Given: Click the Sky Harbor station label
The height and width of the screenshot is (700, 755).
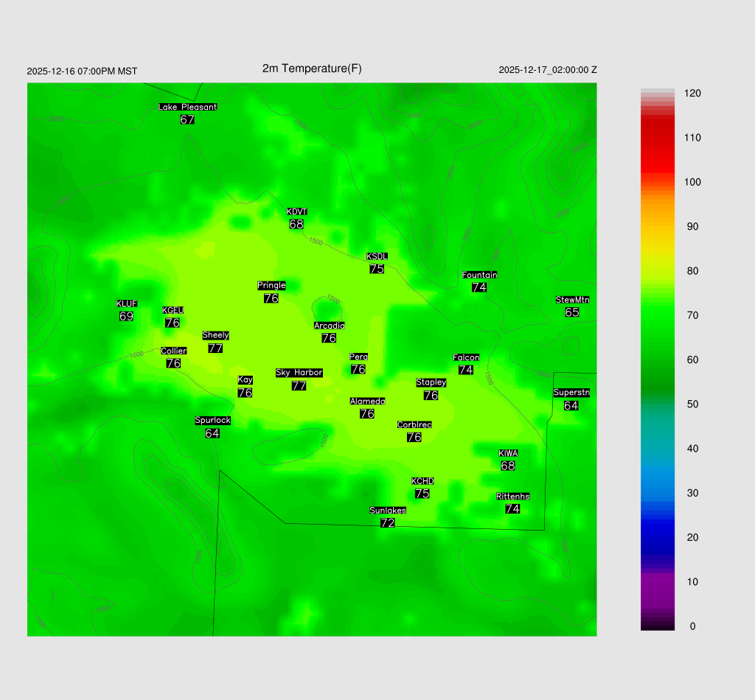Looking at the screenshot, I should tap(299, 373).
